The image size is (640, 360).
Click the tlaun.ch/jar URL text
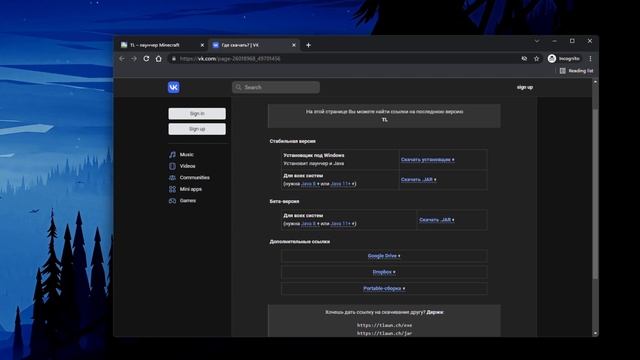pyautogui.click(x=384, y=333)
